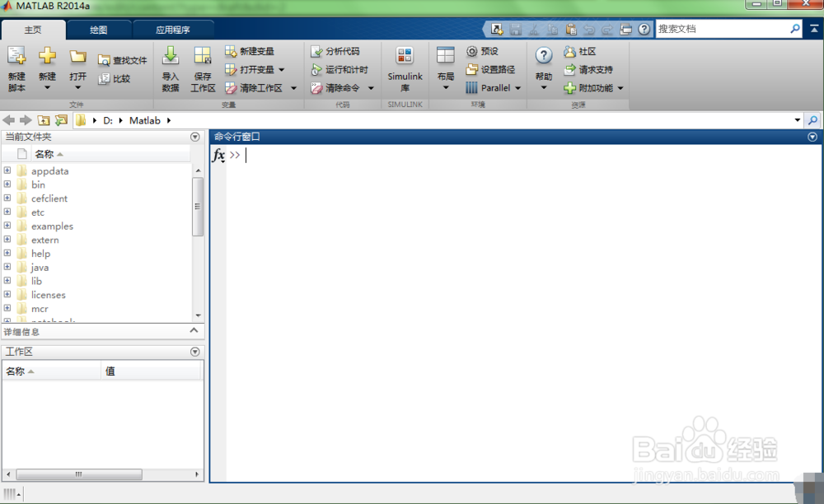The height and width of the screenshot is (504, 824).
Task: Open the Simulink 库 library
Action: pos(405,69)
